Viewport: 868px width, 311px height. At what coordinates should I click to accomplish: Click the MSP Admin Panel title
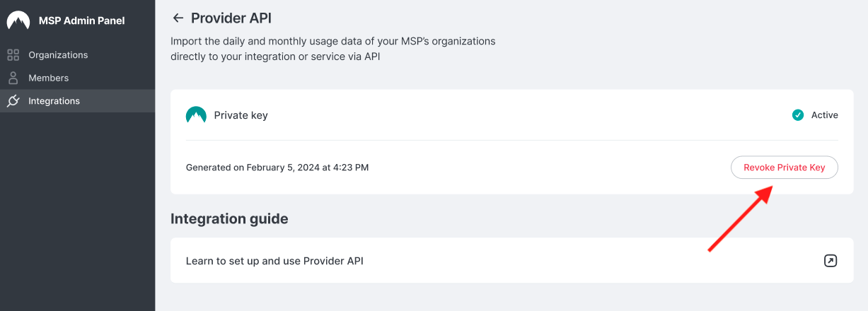[x=82, y=20]
